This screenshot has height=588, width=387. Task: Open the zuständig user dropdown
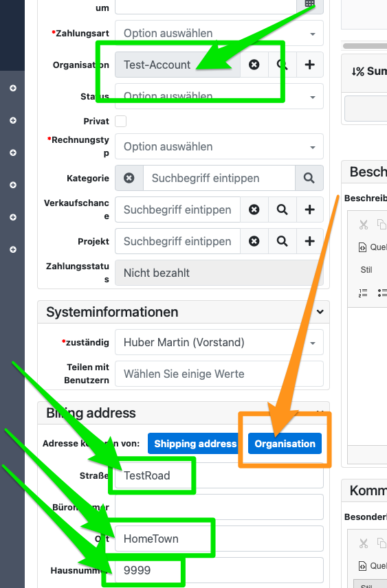(x=219, y=342)
